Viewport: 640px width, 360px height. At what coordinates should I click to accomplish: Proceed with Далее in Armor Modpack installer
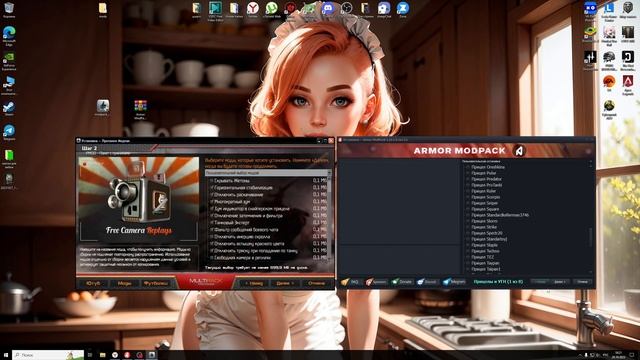(x=559, y=282)
